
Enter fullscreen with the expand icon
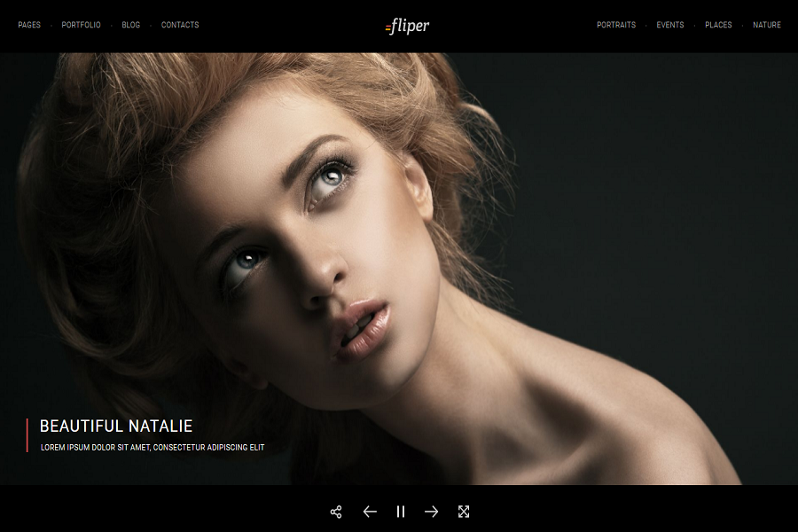[463, 512]
